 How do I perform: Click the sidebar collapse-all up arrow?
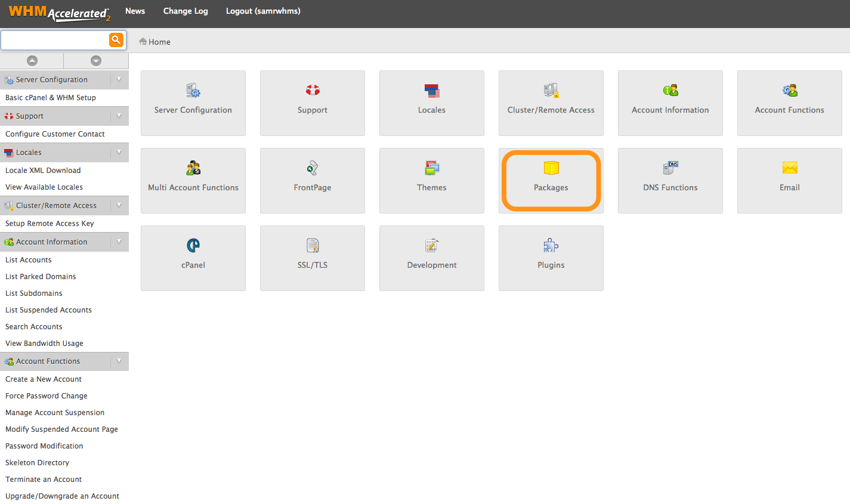click(32, 61)
